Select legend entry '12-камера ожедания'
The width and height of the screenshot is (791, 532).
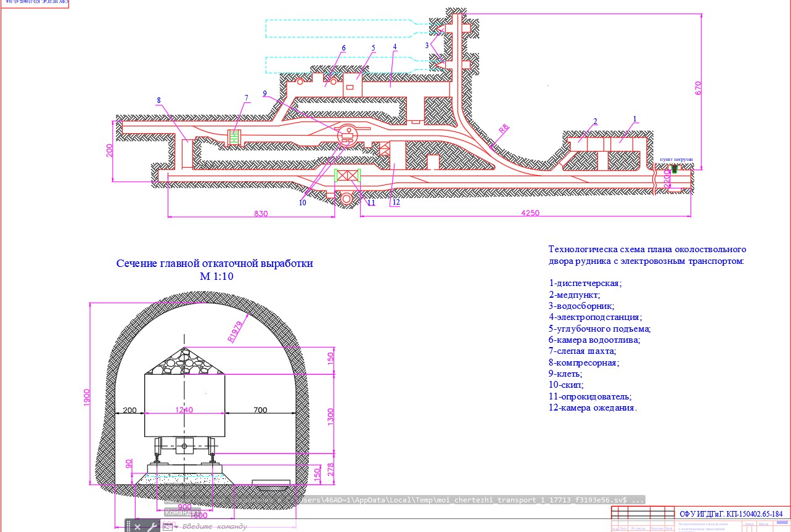point(592,407)
